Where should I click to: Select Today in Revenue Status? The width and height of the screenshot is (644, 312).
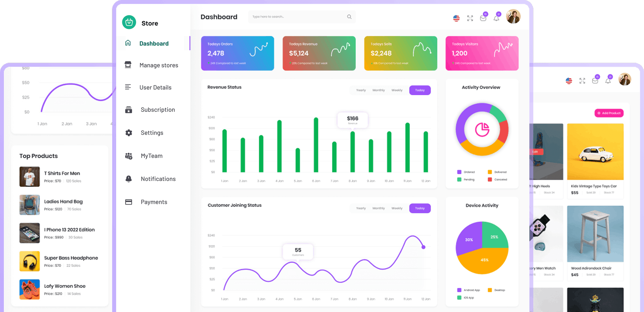pyautogui.click(x=420, y=90)
